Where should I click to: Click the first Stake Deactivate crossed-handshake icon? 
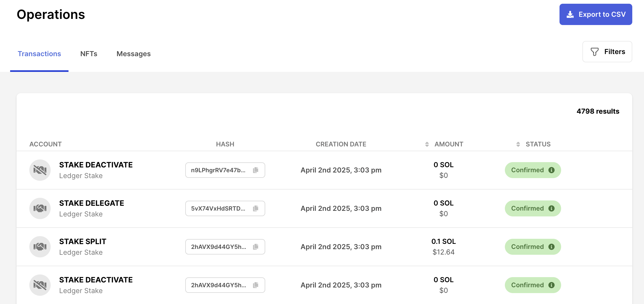[40, 170]
